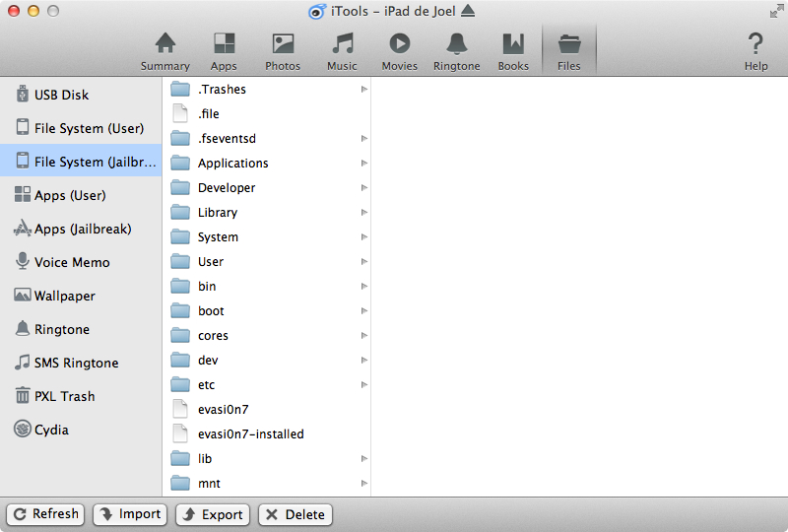The height and width of the screenshot is (532, 788).
Task: Select the evasi0n7-installed file
Action: pos(267,433)
